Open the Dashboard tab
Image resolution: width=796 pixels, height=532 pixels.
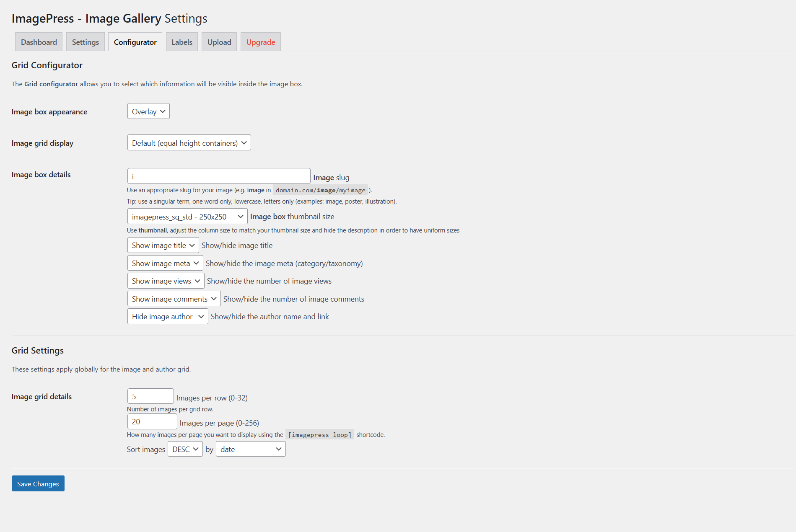coord(39,42)
